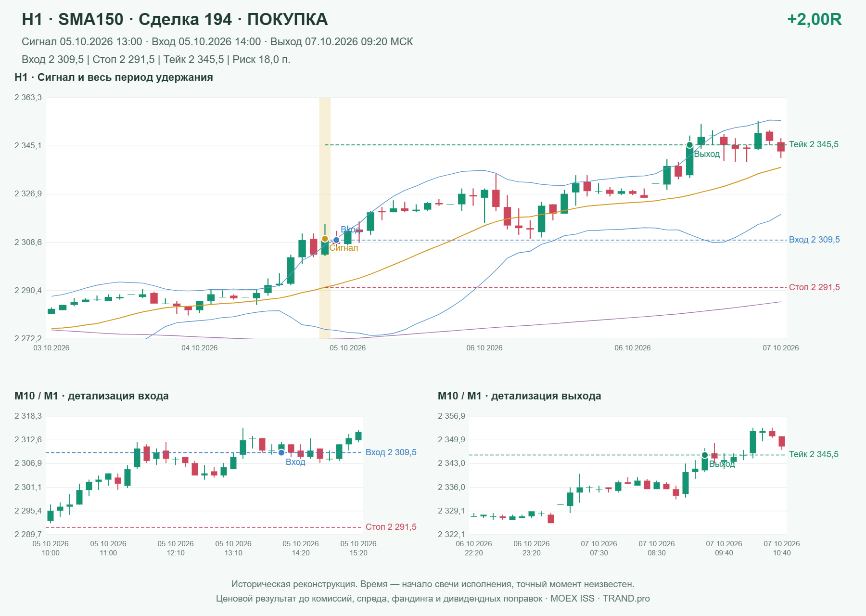Click the 'Стоп 2 291,5' label on H1 chart
Image resolution: width=866 pixels, height=616 pixels.
[814, 287]
